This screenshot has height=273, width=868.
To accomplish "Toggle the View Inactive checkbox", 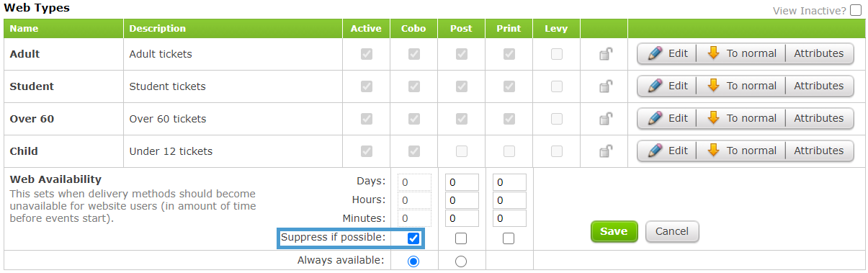I will pos(856,10).
